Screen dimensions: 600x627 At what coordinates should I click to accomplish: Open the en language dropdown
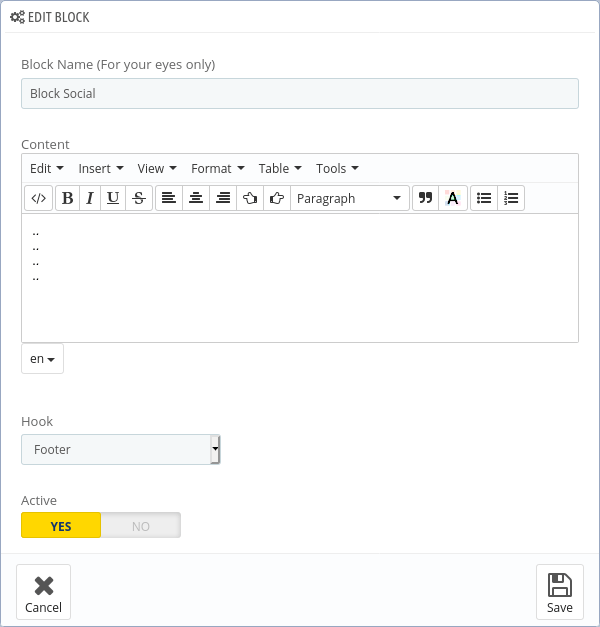pos(42,359)
